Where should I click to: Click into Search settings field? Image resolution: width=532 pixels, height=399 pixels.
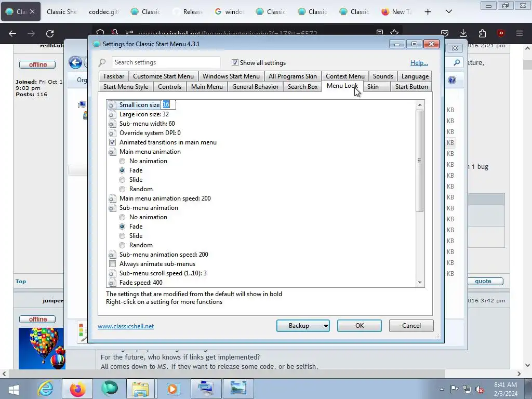pyautogui.click(x=166, y=62)
